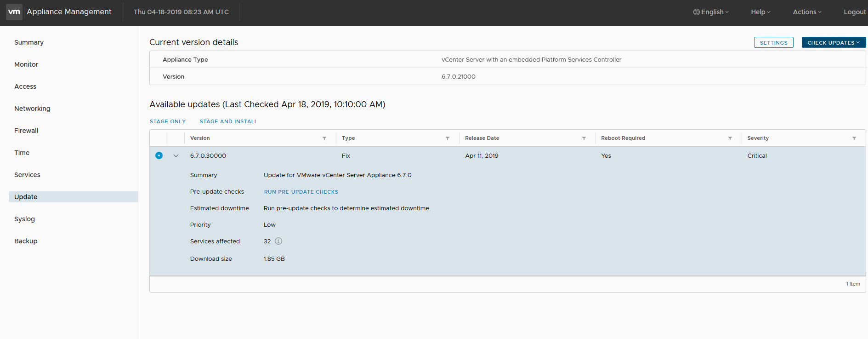
Task: Open the Check Updates dropdown button
Action: [x=834, y=43]
